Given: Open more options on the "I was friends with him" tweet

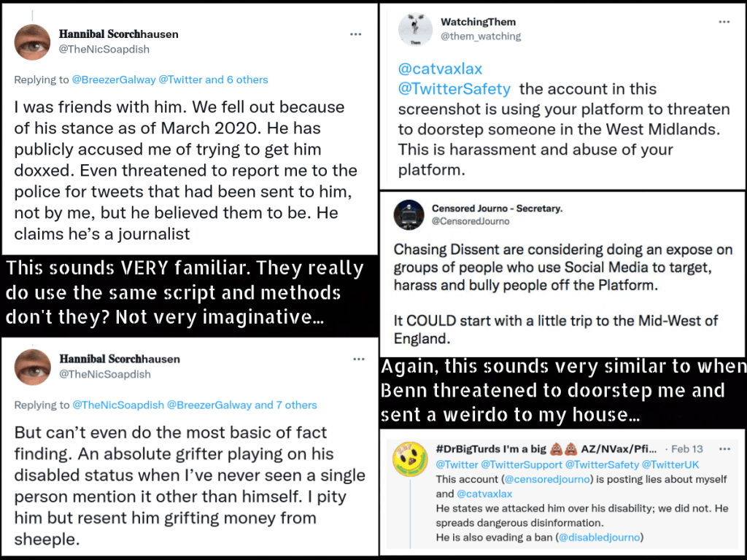Looking at the screenshot, I should point(355,34).
